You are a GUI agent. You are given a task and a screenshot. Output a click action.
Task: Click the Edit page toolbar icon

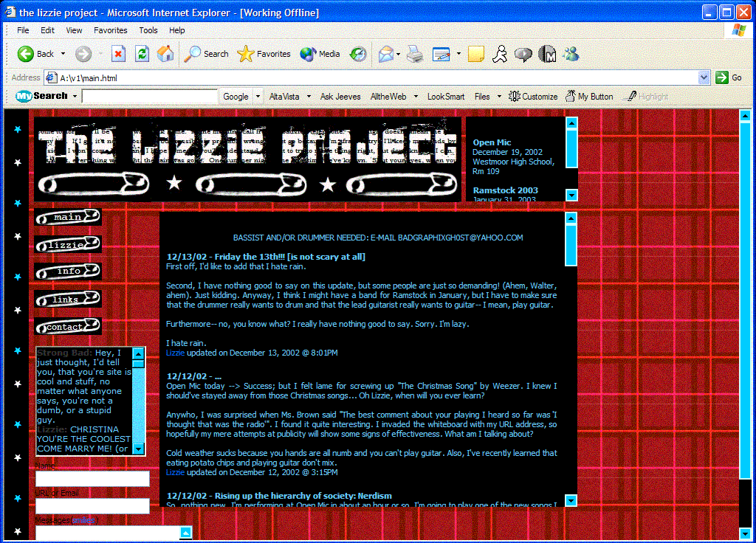coord(441,54)
